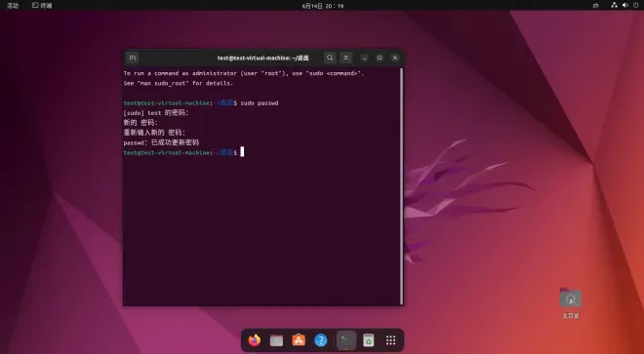Screen dimensions: 644x354
Task: Open the Terminal (终端) app menu in top bar
Action: pos(42,5)
